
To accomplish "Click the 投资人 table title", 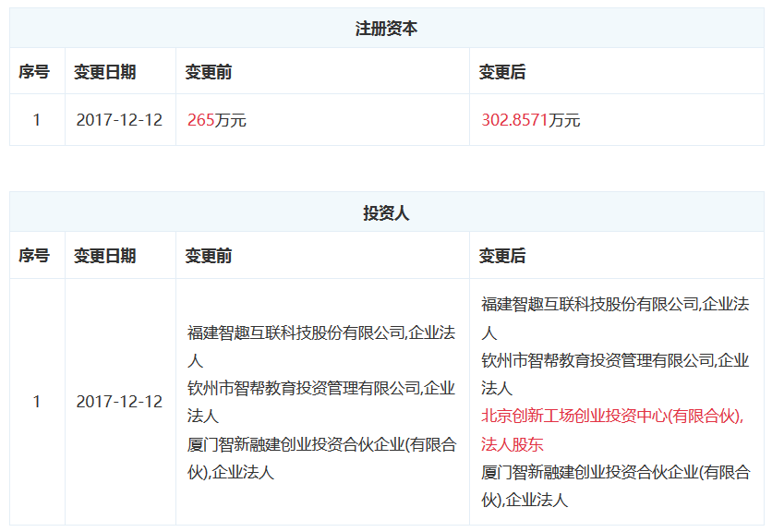I will (386, 213).
